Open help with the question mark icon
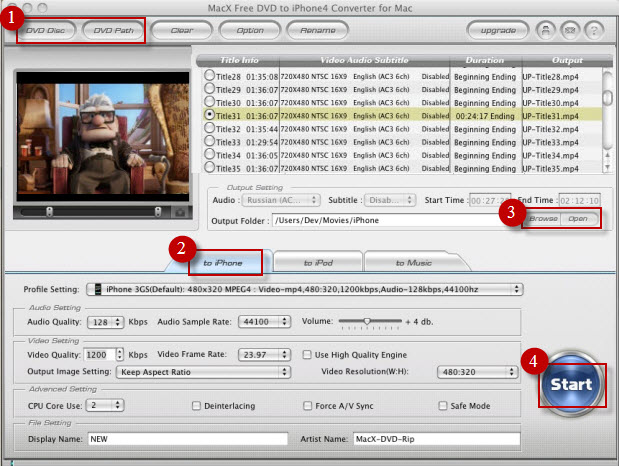This screenshot has height=466, width=619. (594, 30)
